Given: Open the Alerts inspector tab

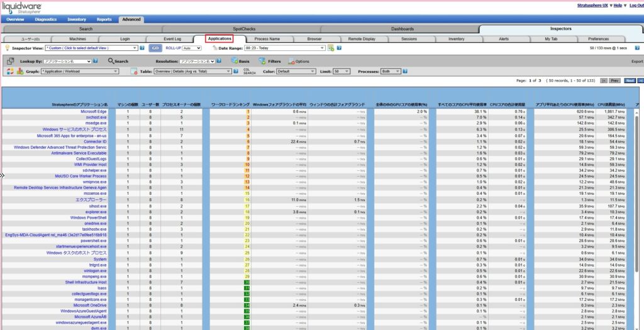Looking at the screenshot, I should [x=504, y=39].
